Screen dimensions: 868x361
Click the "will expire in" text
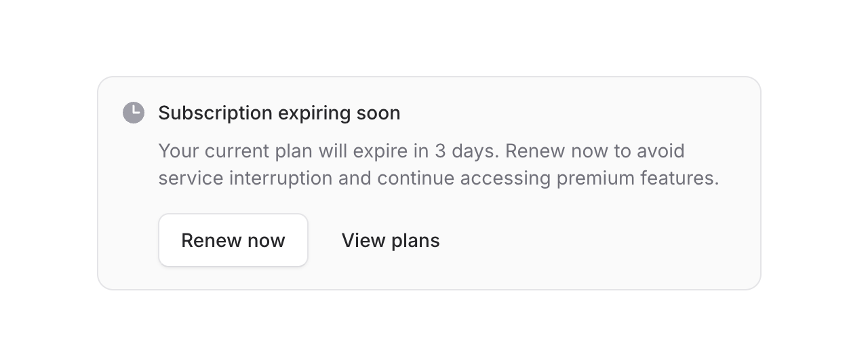pyautogui.click(x=373, y=151)
